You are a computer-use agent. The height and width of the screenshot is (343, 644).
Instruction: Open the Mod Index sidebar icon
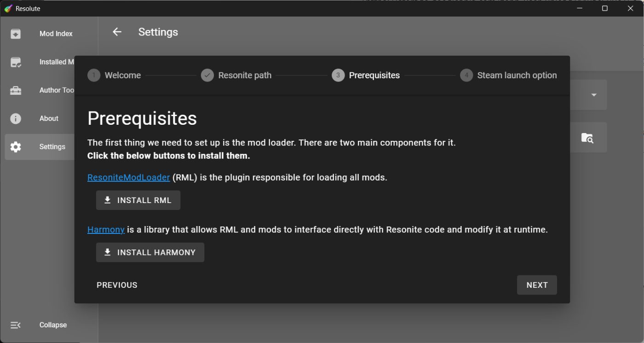(16, 34)
